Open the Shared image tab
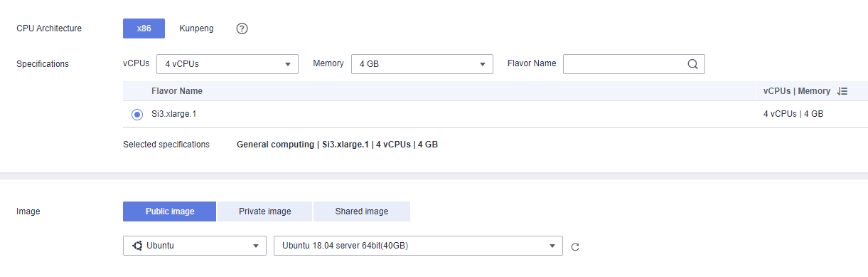Screen dimensions: 868x277 pos(362,211)
